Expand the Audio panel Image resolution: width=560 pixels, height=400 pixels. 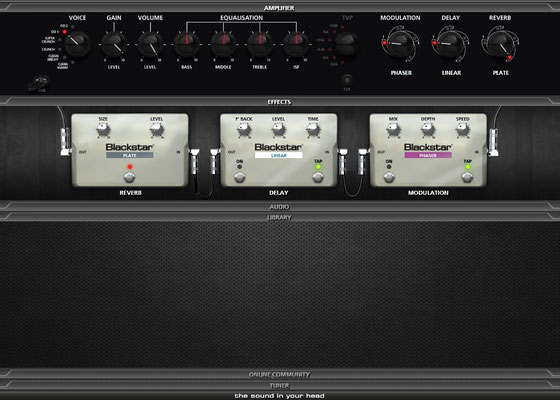(280, 206)
